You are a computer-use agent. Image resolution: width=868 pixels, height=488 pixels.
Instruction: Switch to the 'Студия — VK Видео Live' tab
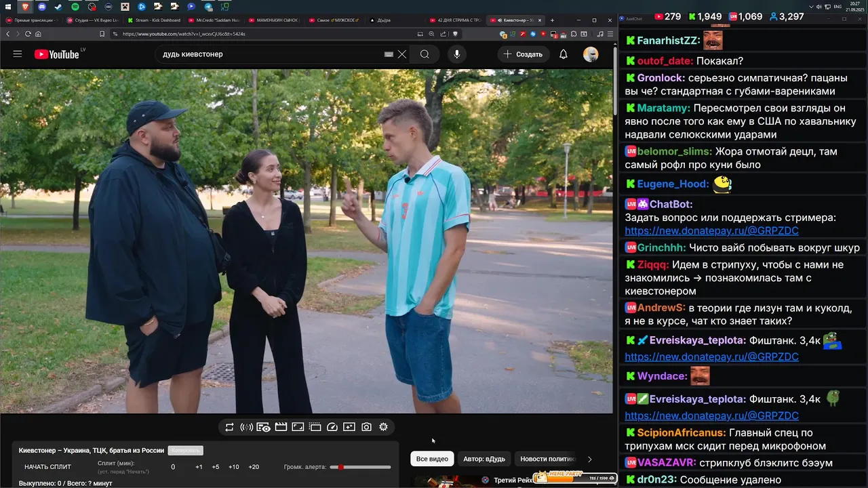point(93,20)
